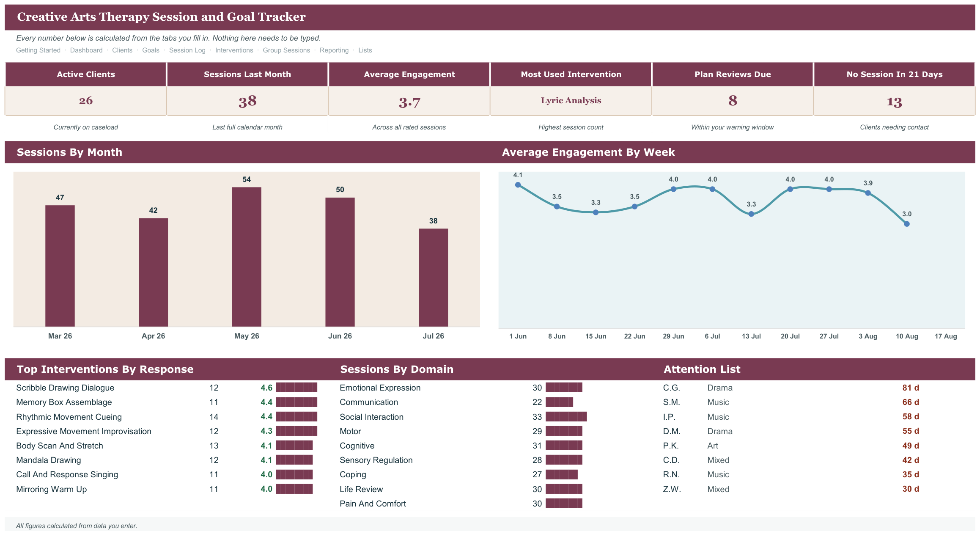The width and height of the screenshot is (980, 534).
Task: Select the 30 d value for Z.W.
Action: point(911,489)
